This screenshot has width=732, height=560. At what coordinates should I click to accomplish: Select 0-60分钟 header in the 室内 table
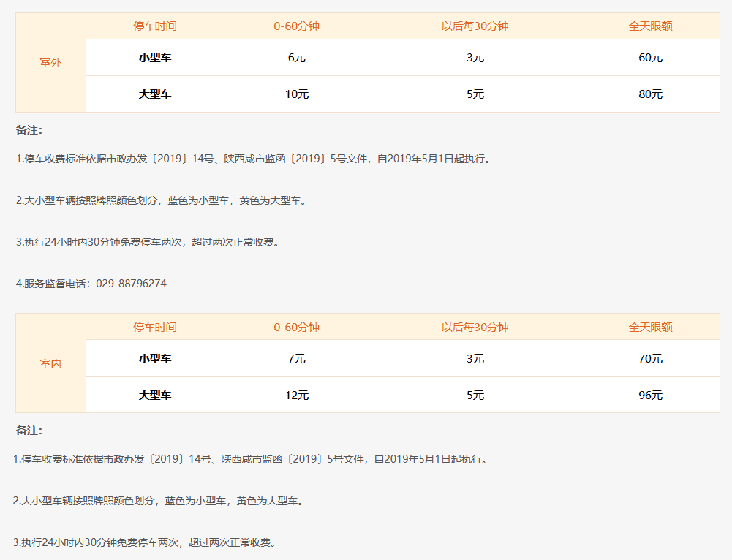[x=296, y=327]
